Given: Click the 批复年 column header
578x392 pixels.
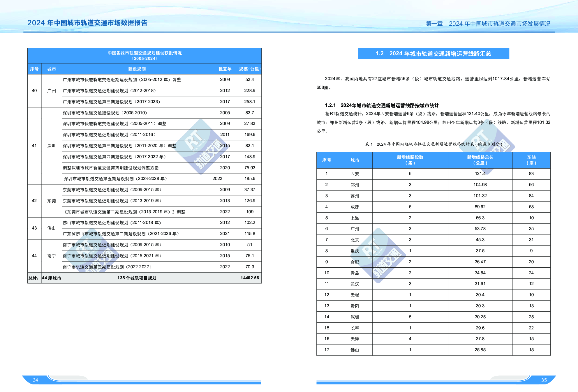Looking at the screenshot, I should click(225, 69).
